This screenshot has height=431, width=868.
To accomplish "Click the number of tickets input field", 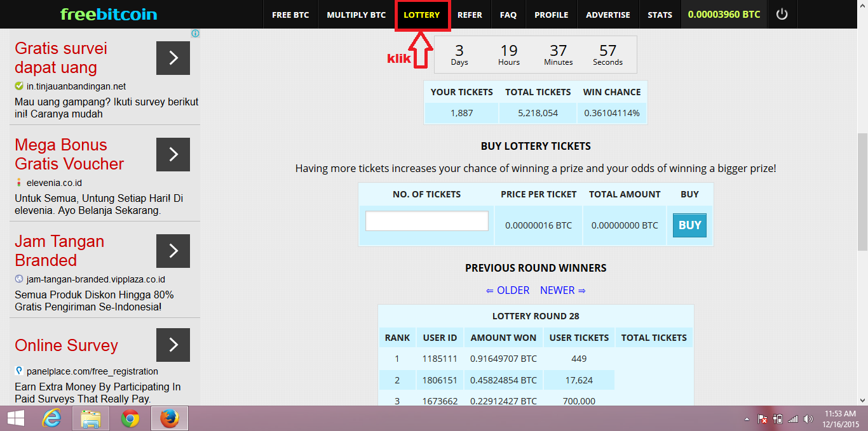I will coord(426,220).
